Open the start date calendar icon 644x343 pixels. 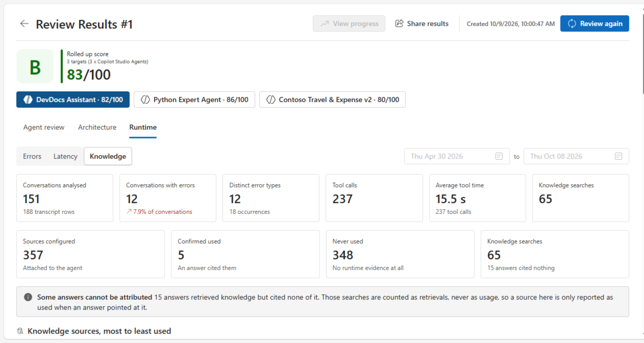[499, 156]
